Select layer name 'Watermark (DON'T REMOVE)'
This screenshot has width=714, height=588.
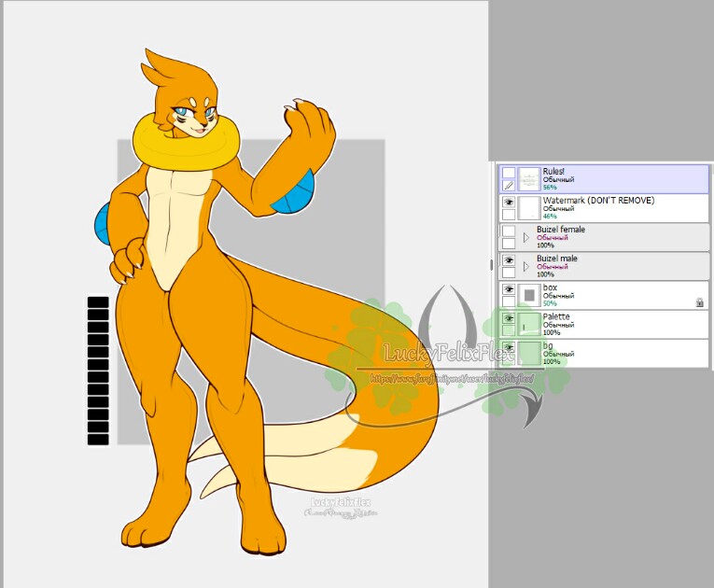pos(598,201)
